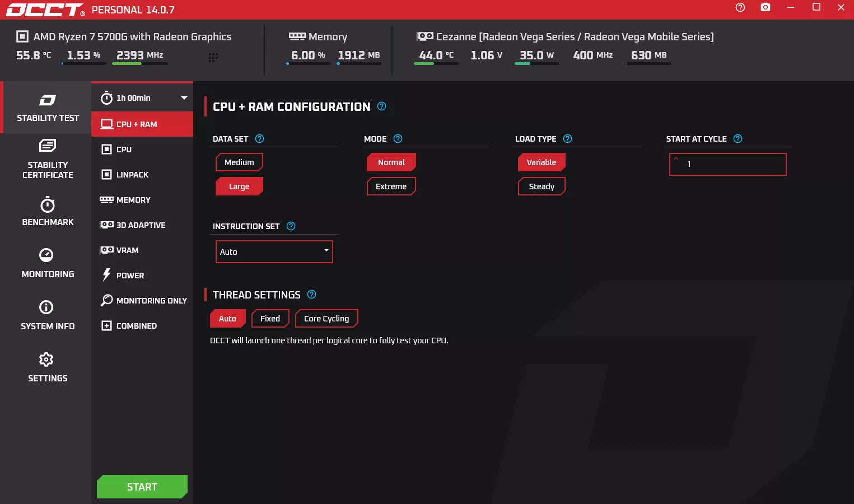This screenshot has width=854, height=504.
Task: Open the COMBINED test label
Action: [137, 326]
